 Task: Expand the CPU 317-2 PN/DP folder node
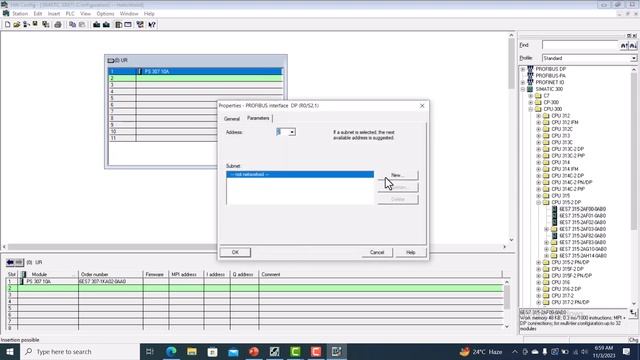[x=538, y=302]
